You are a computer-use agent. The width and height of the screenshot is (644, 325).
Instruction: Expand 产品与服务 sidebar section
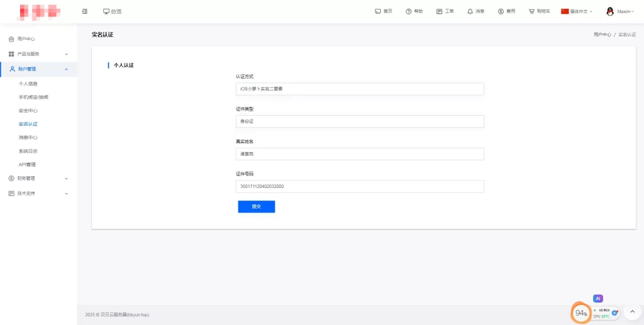[x=38, y=54]
